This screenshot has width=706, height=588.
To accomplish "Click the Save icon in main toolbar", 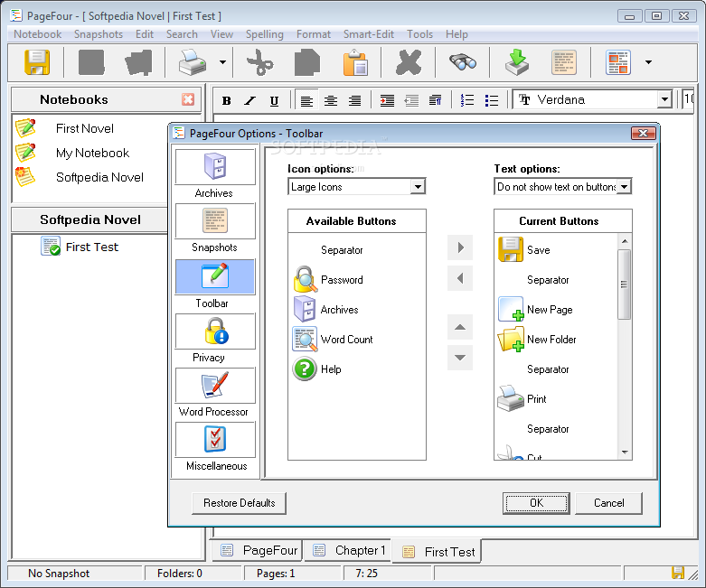I will pos(37,62).
